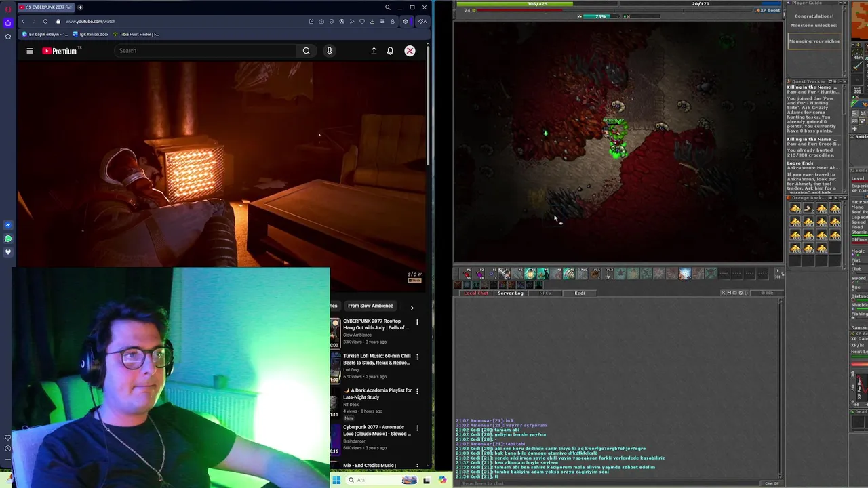This screenshot has width=868, height=488.
Task: Click the browser tab search magnifier icon
Action: [388, 7]
